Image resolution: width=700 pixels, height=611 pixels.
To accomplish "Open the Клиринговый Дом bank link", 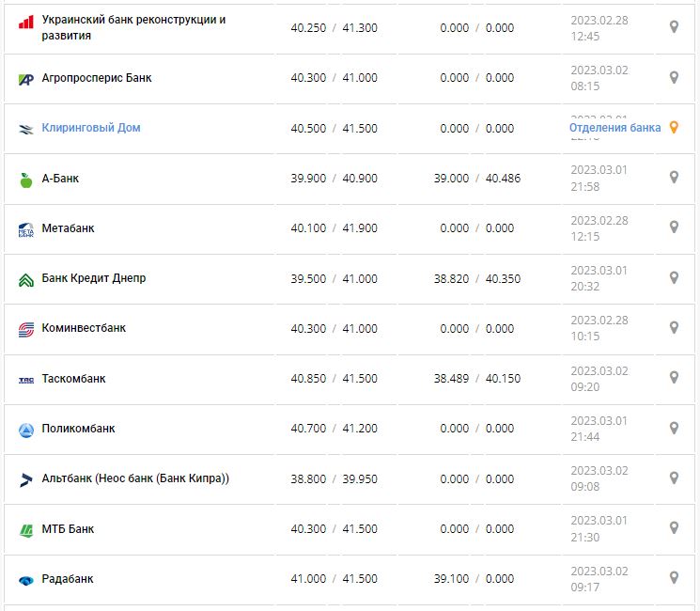I will click(x=91, y=128).
